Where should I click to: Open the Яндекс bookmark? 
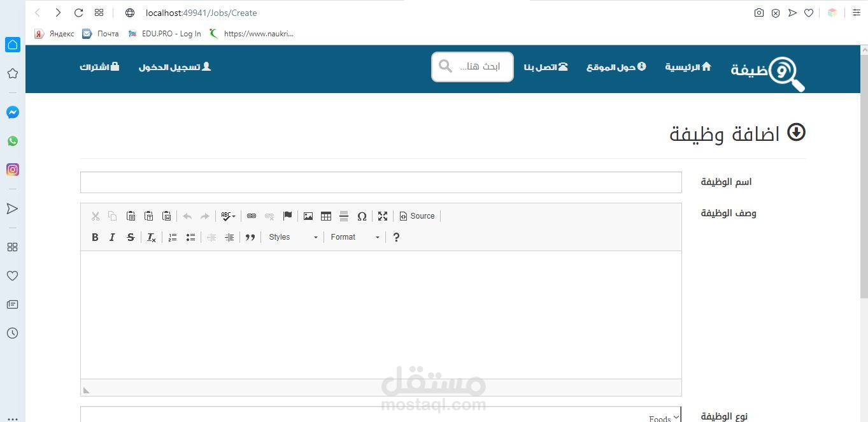pos(54,34)
